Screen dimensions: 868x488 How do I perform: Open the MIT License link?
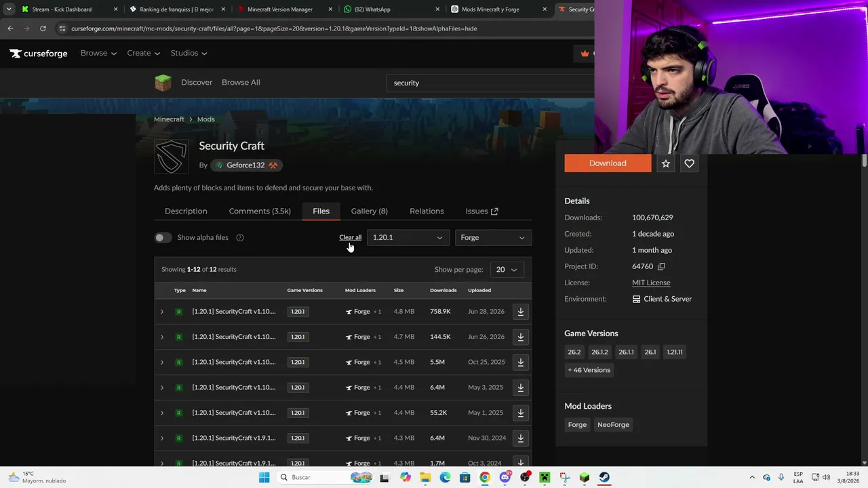[651, 283]
